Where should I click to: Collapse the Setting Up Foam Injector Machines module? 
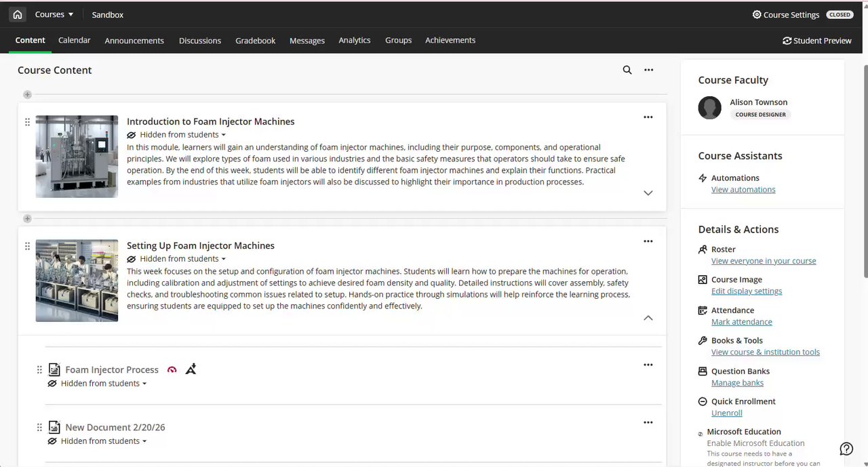tap(648, 318)
